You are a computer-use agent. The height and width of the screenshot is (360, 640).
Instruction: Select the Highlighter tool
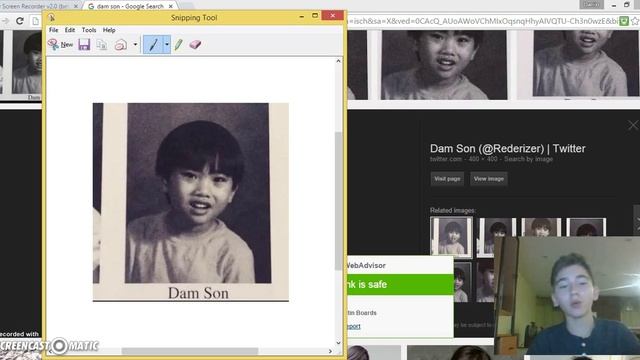[x=178, y=44]
